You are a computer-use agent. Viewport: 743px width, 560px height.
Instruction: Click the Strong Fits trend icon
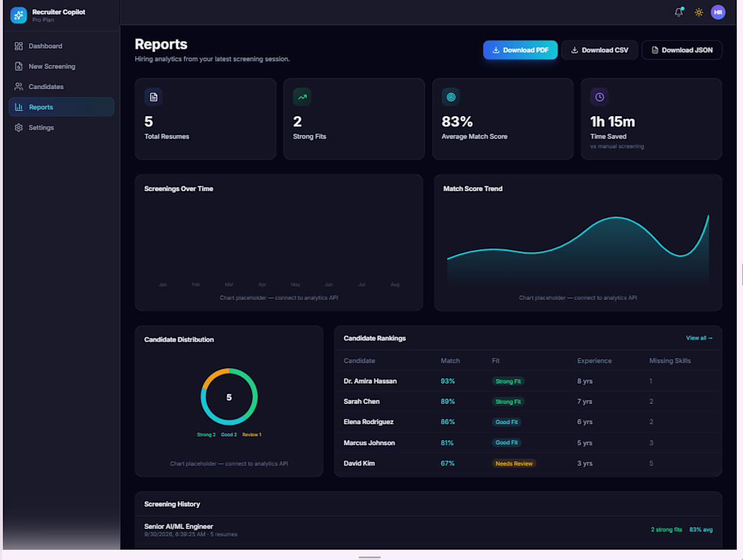pos(303,97)
